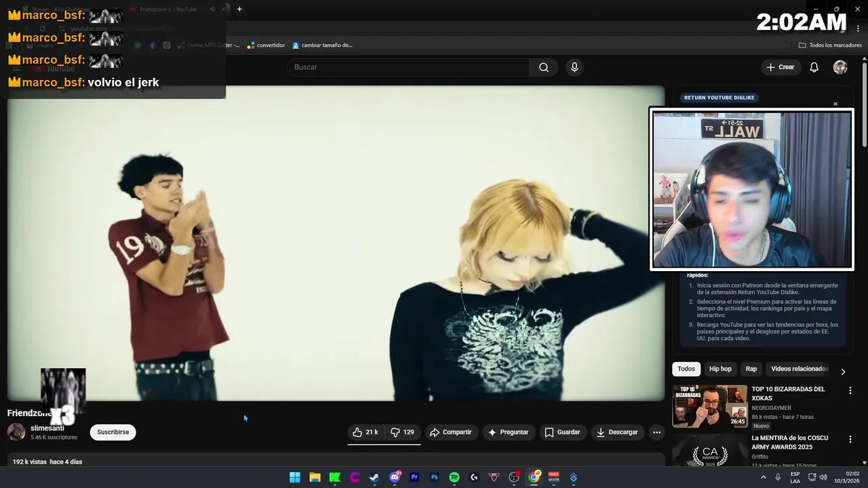Open the pink C app in taskbar
This screenshot has height=488, width=868.
click(x=355, y=477)
